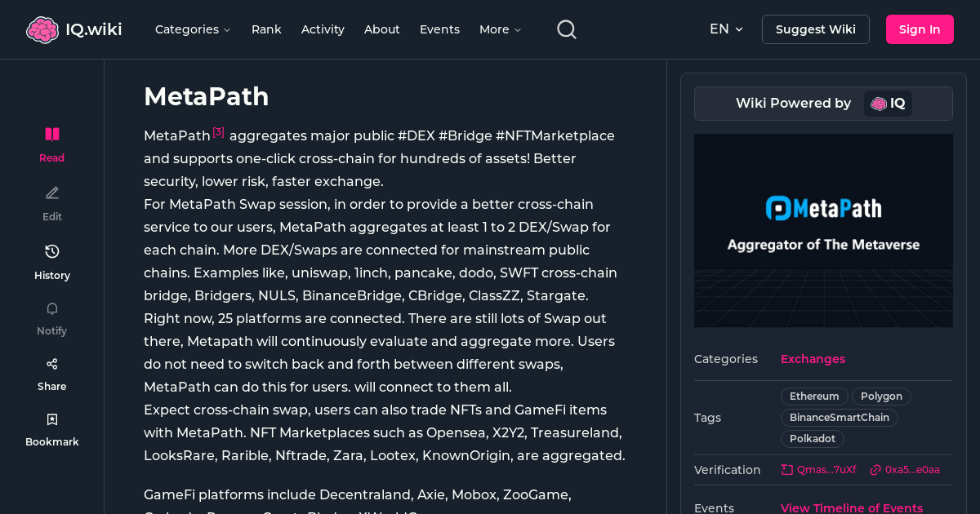Click the MetaPath banner thumbnail
The width and height of the screenshot is (980, 514).
[823, 230]
